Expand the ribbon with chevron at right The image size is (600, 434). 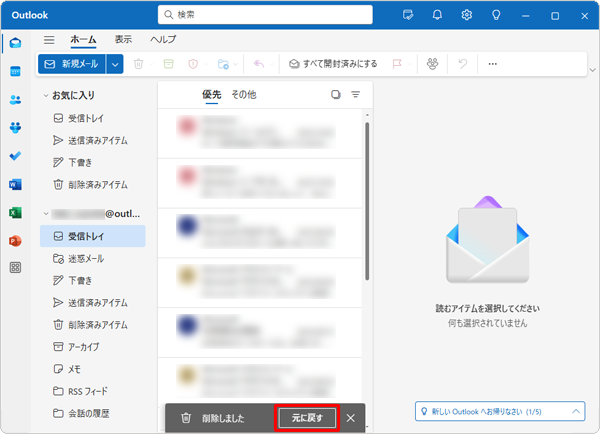[593, 70]
